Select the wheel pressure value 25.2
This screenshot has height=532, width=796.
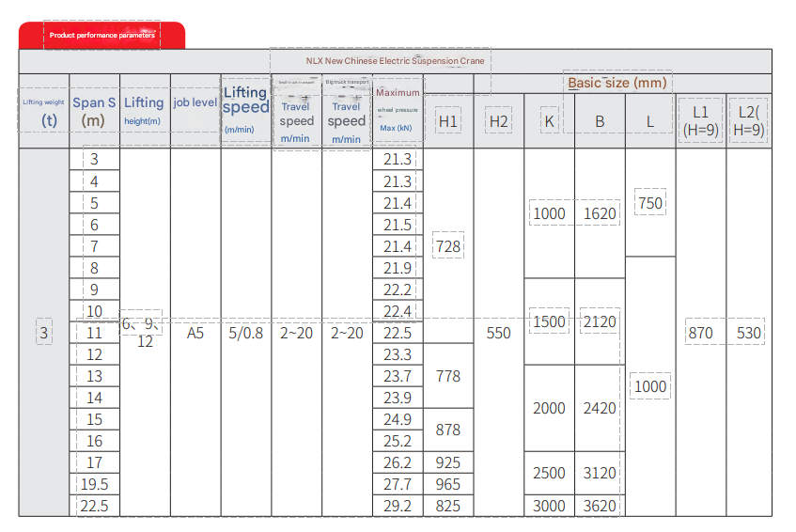click(398, 441)
